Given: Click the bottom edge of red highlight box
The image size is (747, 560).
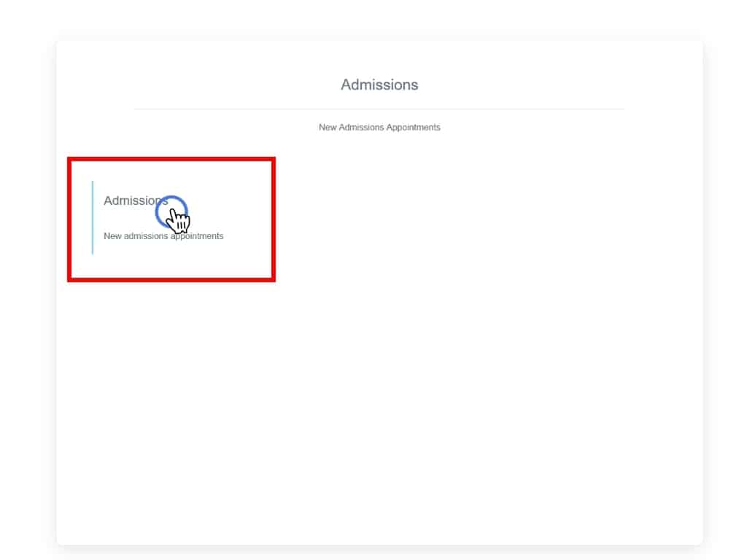Looking at the screenshot, I should point(171,279).
